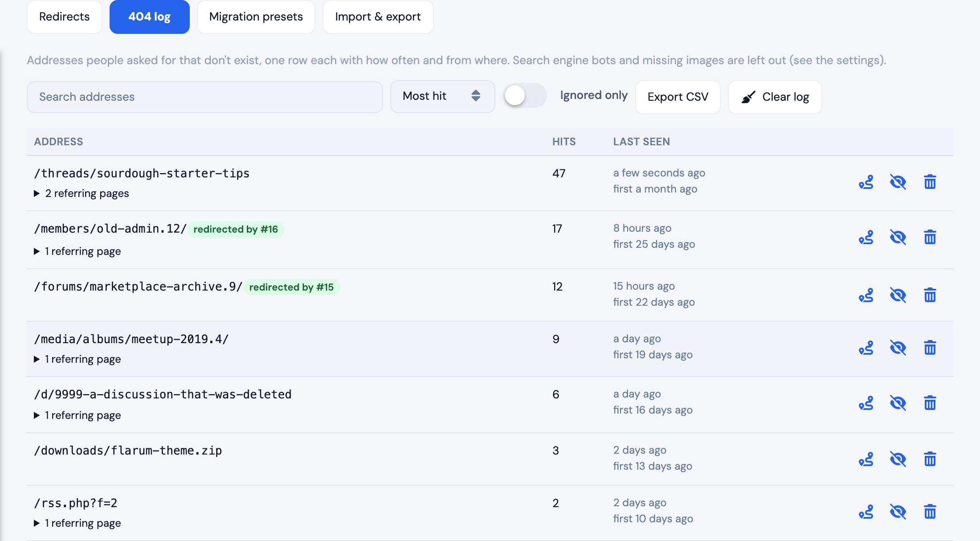Ignore the /media/albums/meetup-2019.4/ address
The image size is (980, 541).
coord(898,348)
